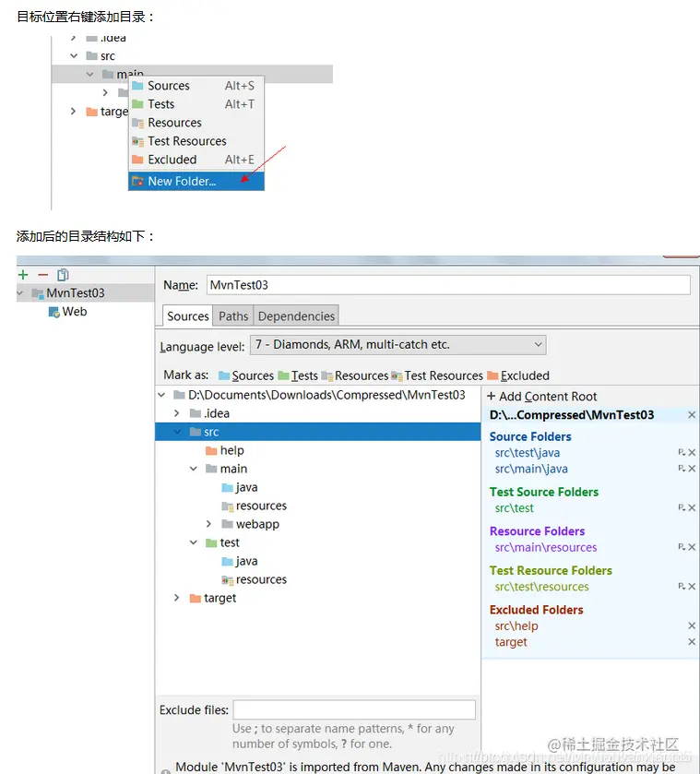Click the src\test\java source folder link
The height and width of the screenshot is (774, 700).
(528, 453)
